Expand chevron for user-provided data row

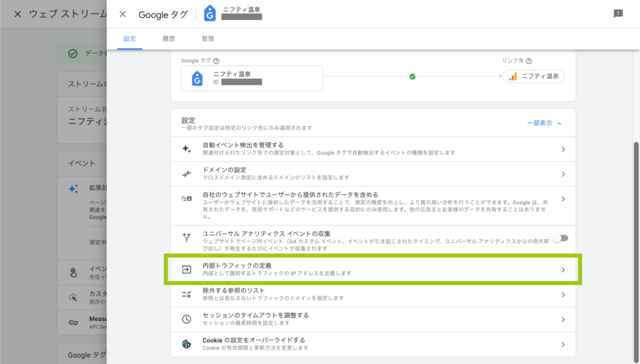(563, 199)
